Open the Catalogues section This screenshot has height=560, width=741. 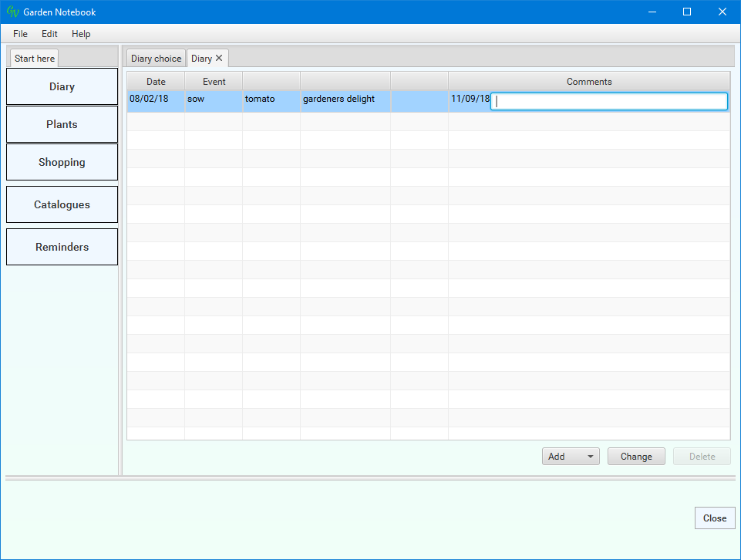tap(62, 204)
